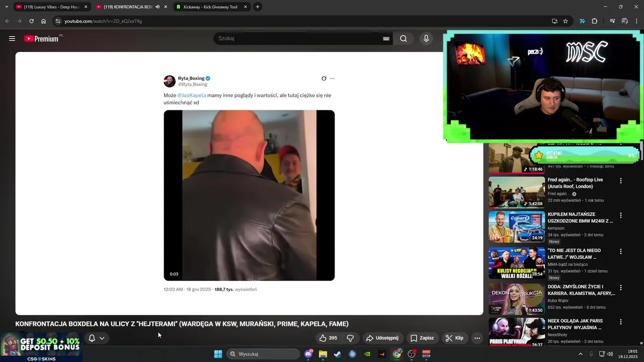Click the Udostępnij share button

[x=382, y=338]
